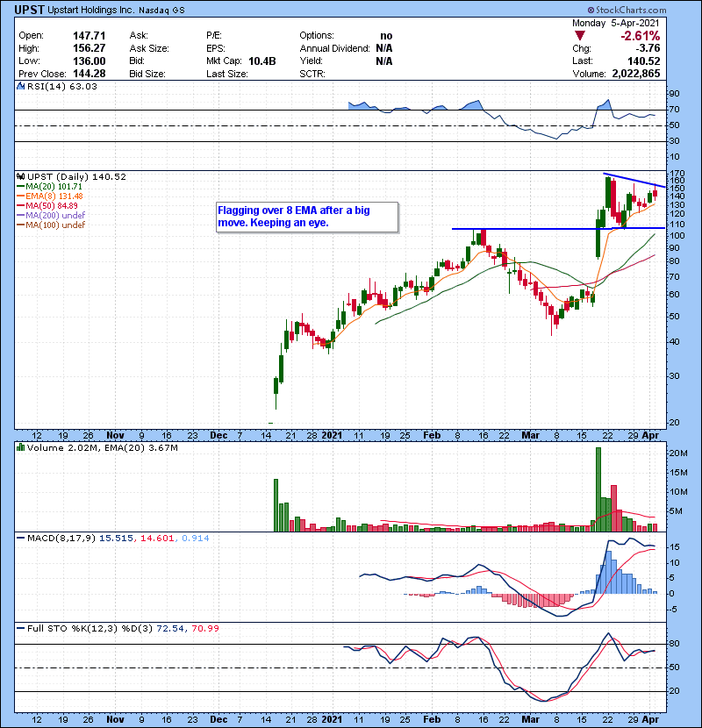Click the Annual Dividend label
702x728 pixels.
tap(334, 48)
